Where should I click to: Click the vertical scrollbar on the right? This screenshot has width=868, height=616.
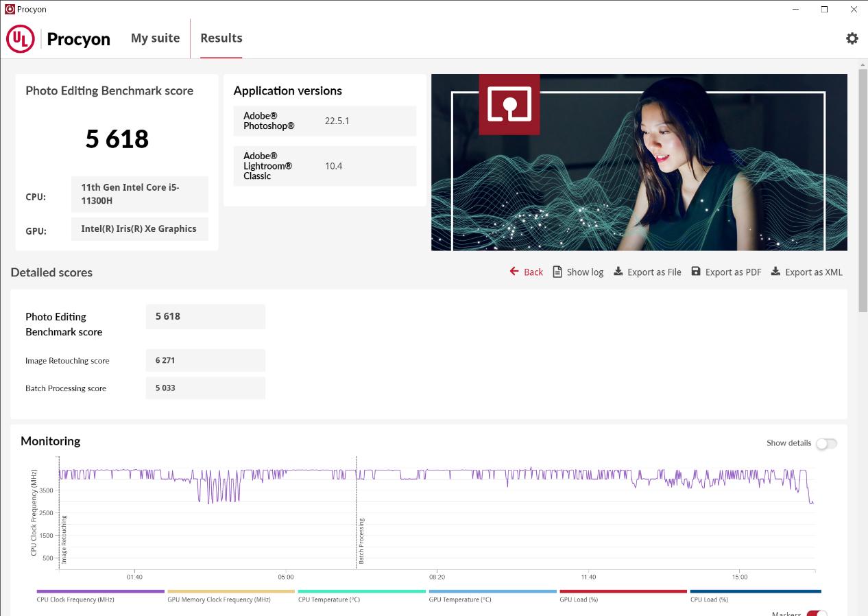(x=863, y=192)
